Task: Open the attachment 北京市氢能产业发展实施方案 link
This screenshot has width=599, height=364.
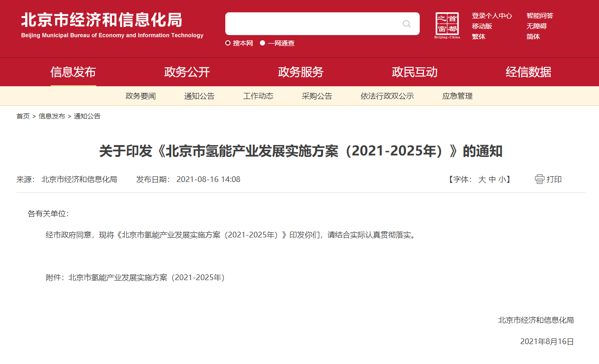Action: click(147, 278)
